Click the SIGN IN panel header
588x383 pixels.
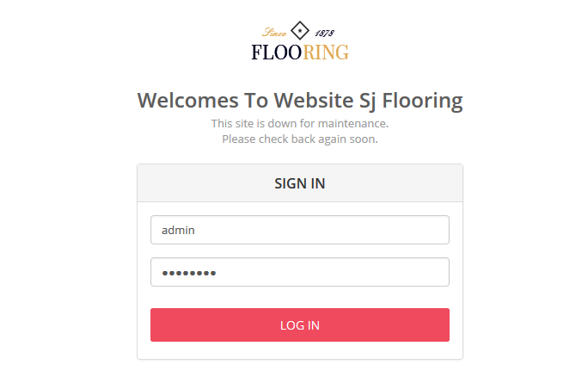click(x=300, y=183)
